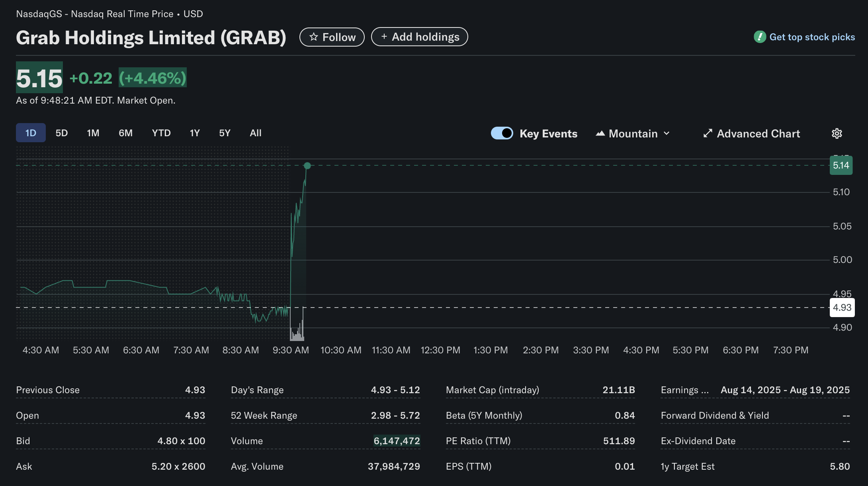Open the Mountain chart style dropdown
Screen dimensions: 868x486
coord(633,133)
